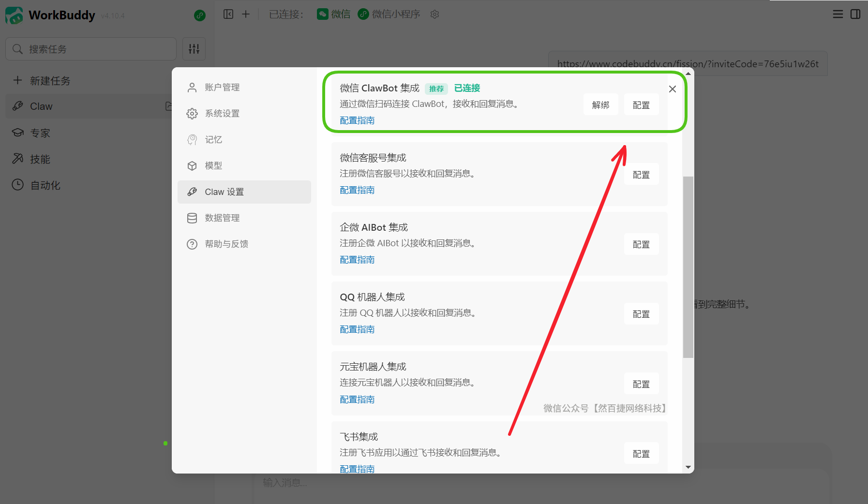
Task: Open 配置指南 link under 元宝机器人集成
Action: (x=357, y=399)
